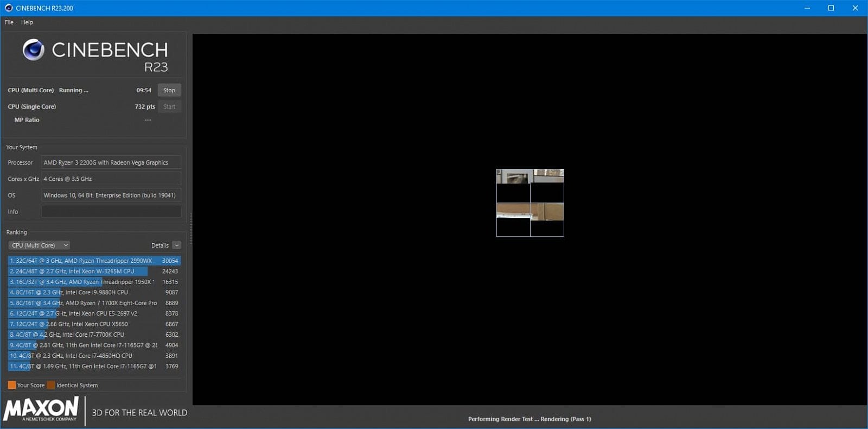
Task: Click the panel splitter handle beside ranking list
Action: (190, 230)
